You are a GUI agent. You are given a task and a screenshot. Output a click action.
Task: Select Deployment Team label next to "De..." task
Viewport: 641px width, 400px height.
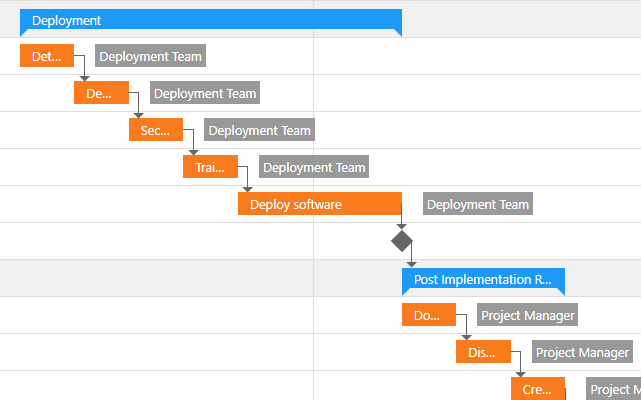(205, 93)
